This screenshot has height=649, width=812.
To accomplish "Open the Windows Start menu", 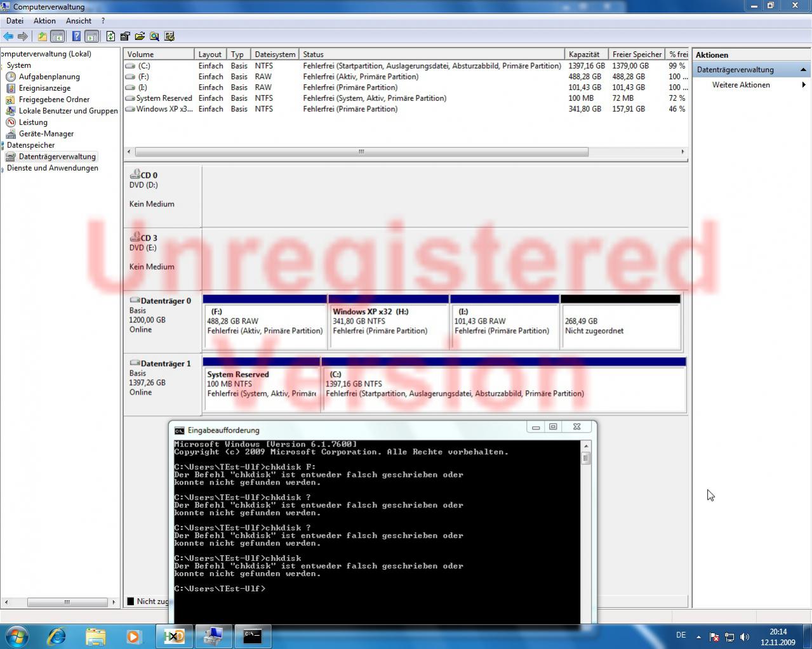I will (17, 636).
